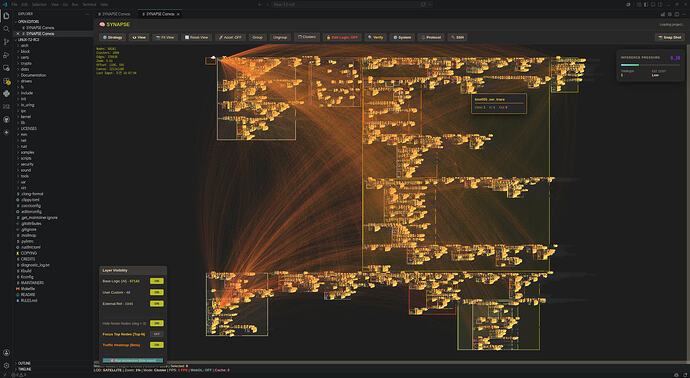Image resolution: width=690 pixels, height=378 pixels.
Task: Expand the kernel folder
Action: click(x=26, y=117)
